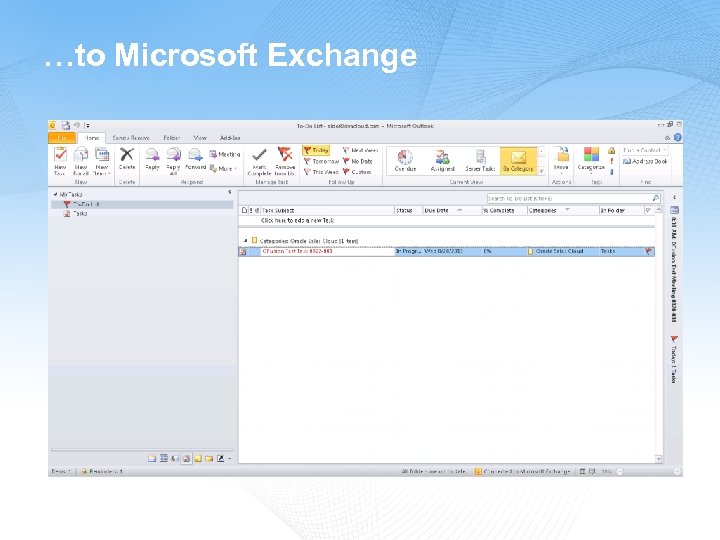Click the Meeting reply button
The image size is (720, 540).
tap(225, 154)
